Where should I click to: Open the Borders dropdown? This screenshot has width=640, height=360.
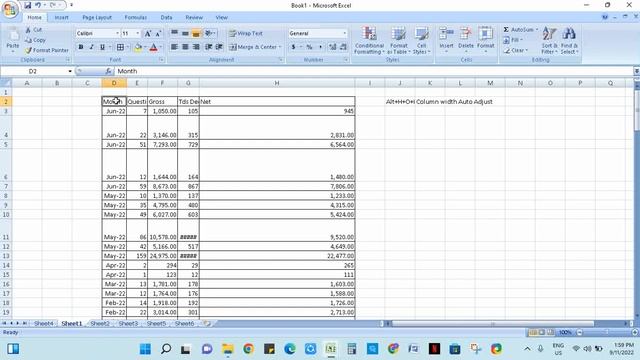coord(128,47)
